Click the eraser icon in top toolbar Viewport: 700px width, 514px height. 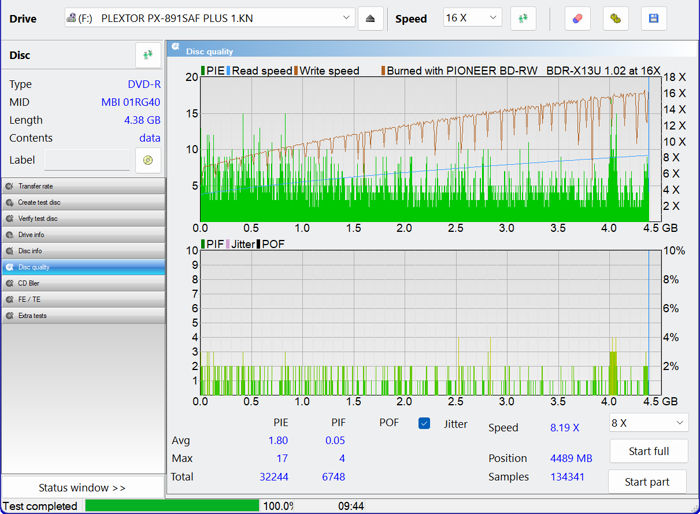pos(577,19)
